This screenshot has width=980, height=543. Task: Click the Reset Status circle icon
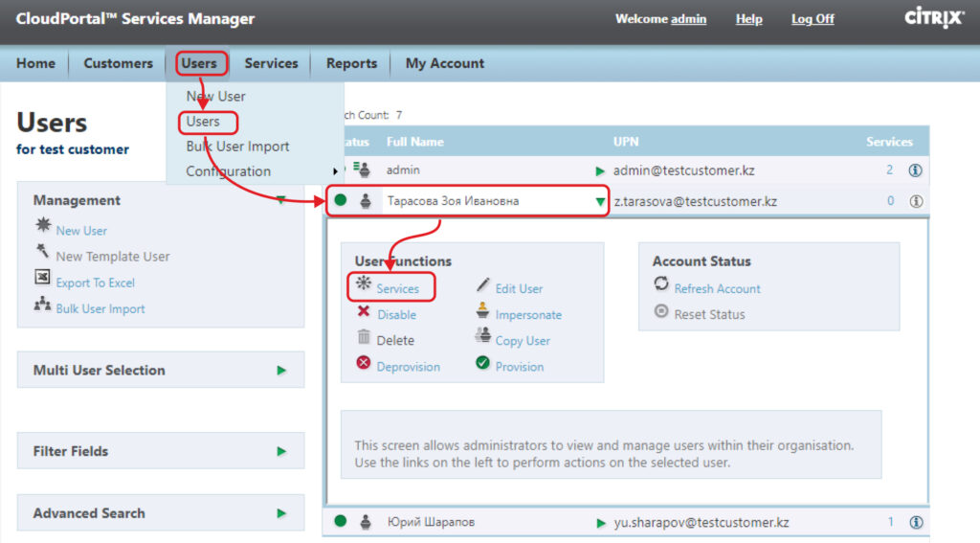[x=661, y=311]
